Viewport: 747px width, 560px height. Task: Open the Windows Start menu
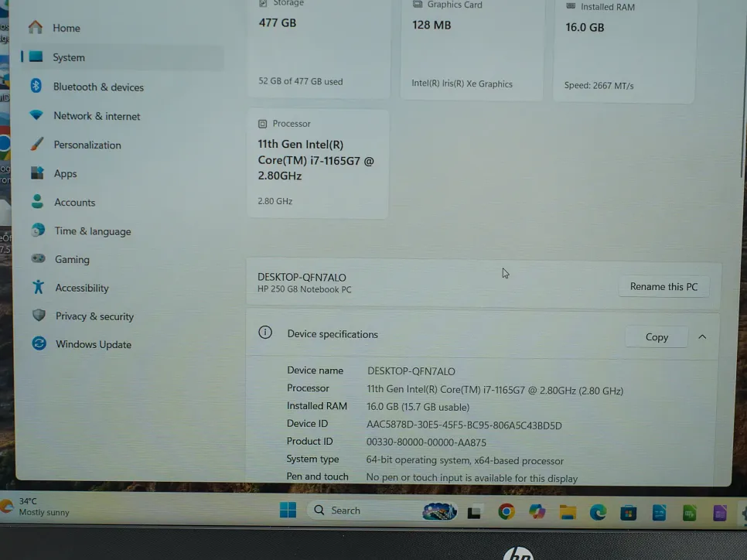tap(288, 510)
